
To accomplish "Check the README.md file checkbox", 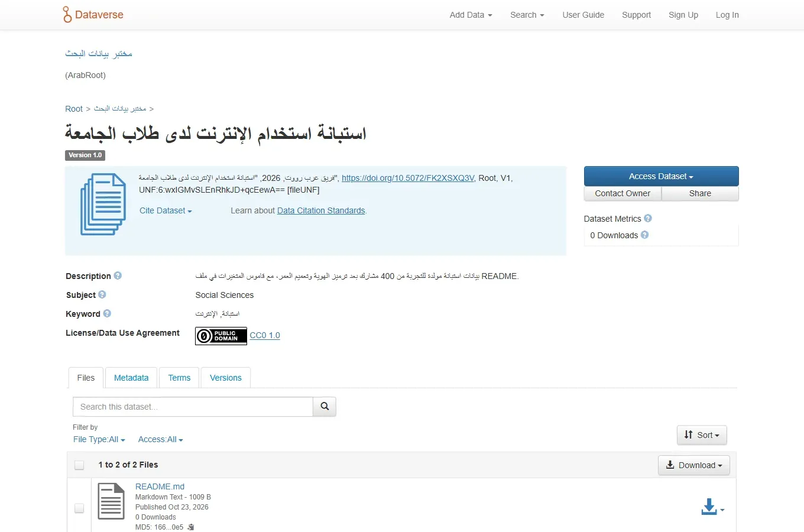I will click(79, 508).
